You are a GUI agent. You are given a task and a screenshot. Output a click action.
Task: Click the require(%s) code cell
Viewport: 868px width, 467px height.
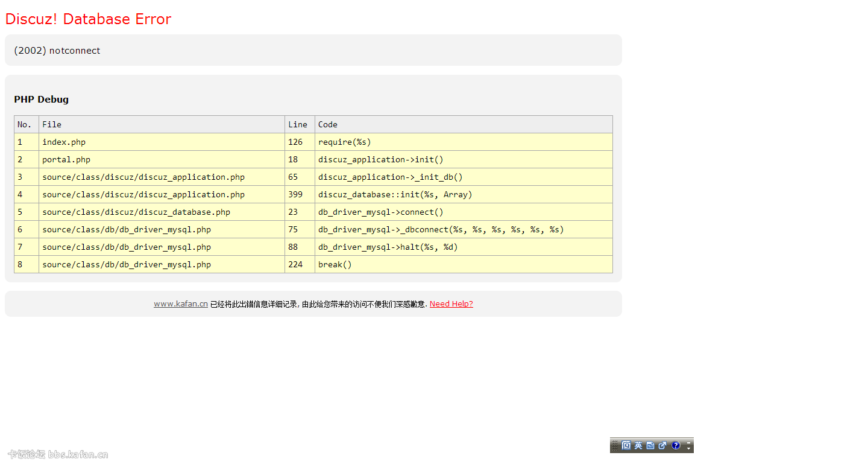[x=464, y=142]
